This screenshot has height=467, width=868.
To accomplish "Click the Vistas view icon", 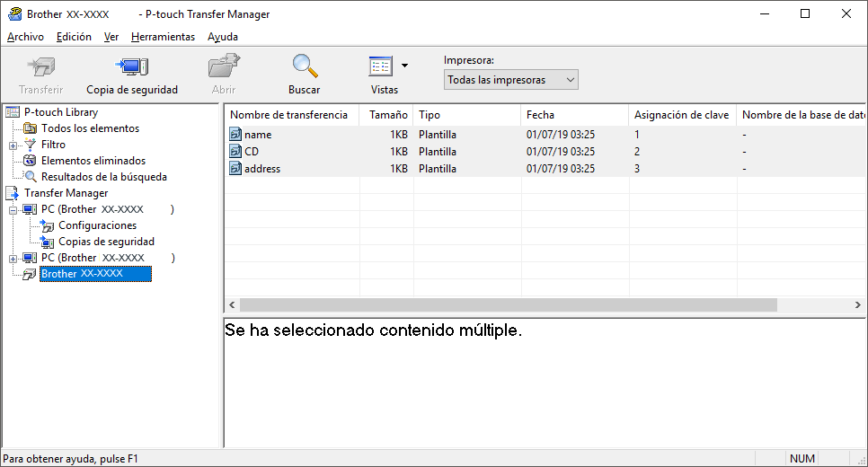I will coord(380,66).
